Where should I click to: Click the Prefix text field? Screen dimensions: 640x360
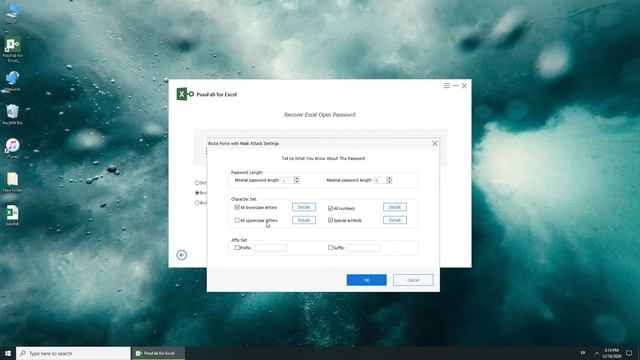click(x=271, y=248)
